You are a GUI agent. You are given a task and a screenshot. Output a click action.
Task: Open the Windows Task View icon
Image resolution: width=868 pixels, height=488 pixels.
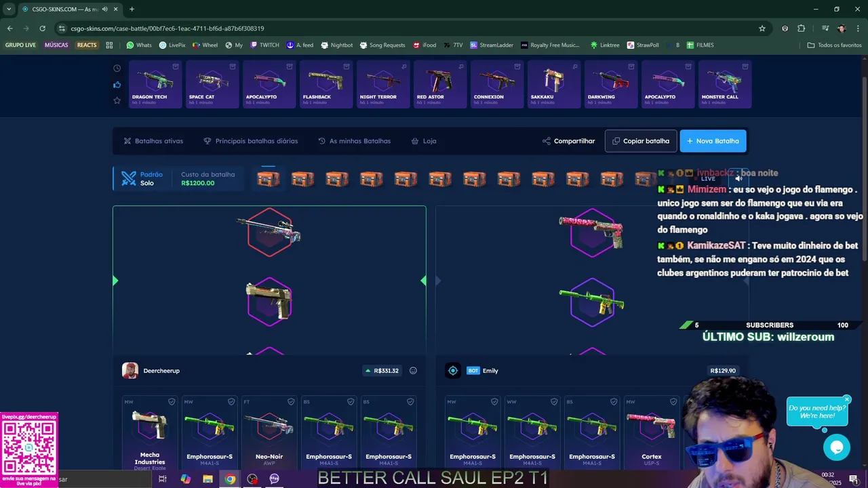163,479
